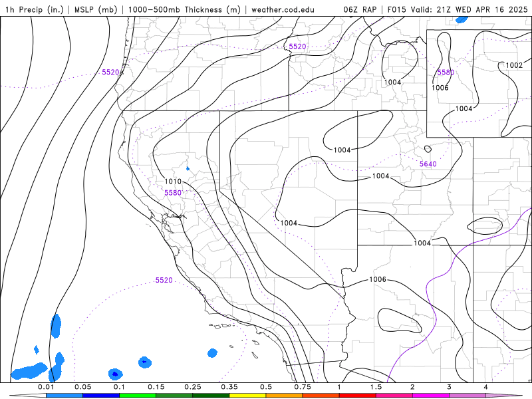Screen dimensions: 532x399
Task: Click the 1002 isobar label
Action: tap(514, 65)
